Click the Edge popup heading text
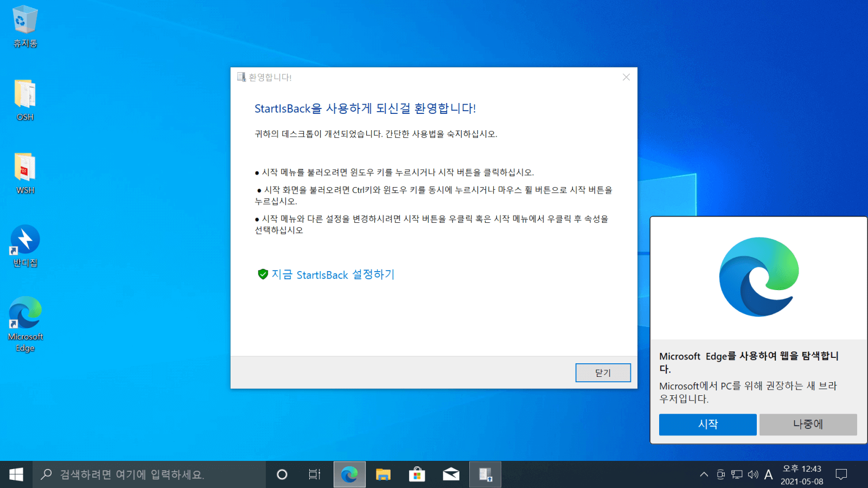This screenshot has height=488, width=868. pyautogui.click(x=749, y=362)
